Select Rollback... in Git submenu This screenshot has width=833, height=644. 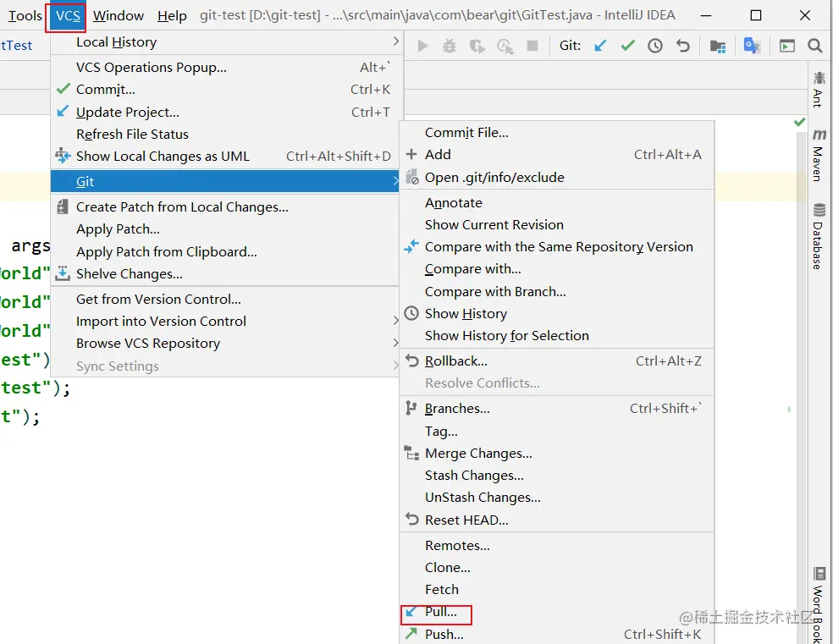557,361
